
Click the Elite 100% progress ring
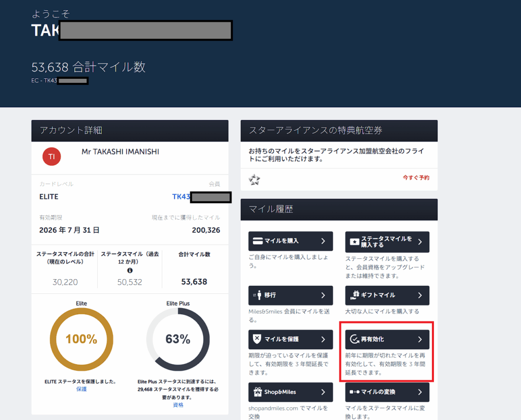[81, 339]
